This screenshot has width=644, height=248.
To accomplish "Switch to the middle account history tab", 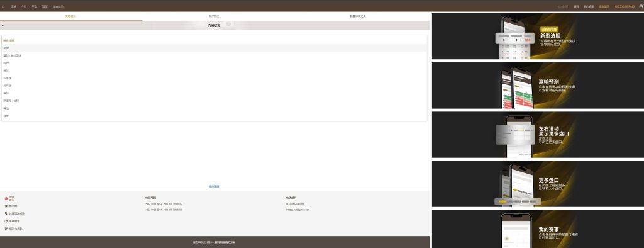I will pyautogui.click(x=214, y=16).
